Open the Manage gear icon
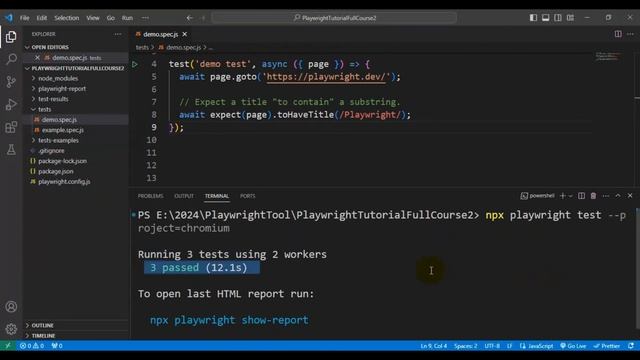 [x=11, y=329]
